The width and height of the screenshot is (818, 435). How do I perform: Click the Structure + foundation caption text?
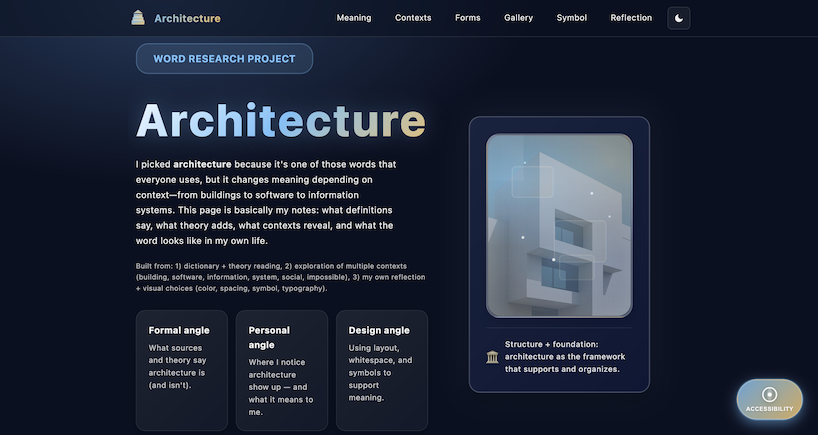[x=566, y=356]
